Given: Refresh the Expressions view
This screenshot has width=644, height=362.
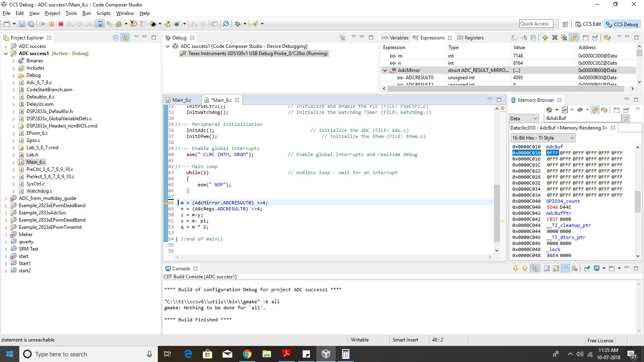Looking at the screenshot, I should (x=607, y=37).
